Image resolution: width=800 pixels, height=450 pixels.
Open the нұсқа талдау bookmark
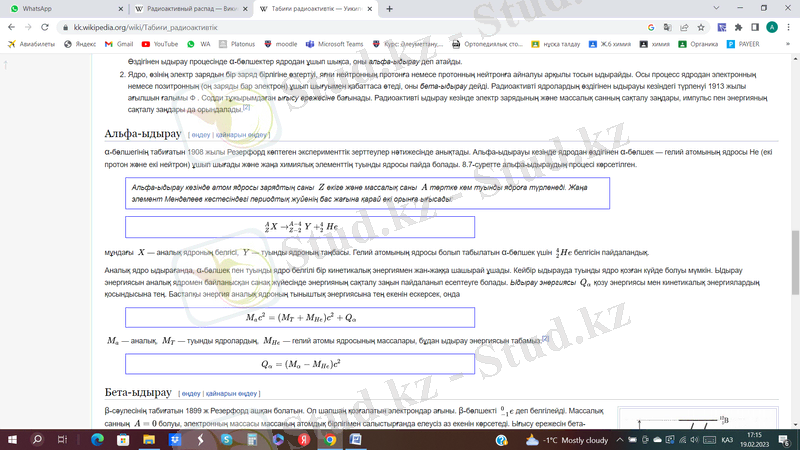pos(556,44)
